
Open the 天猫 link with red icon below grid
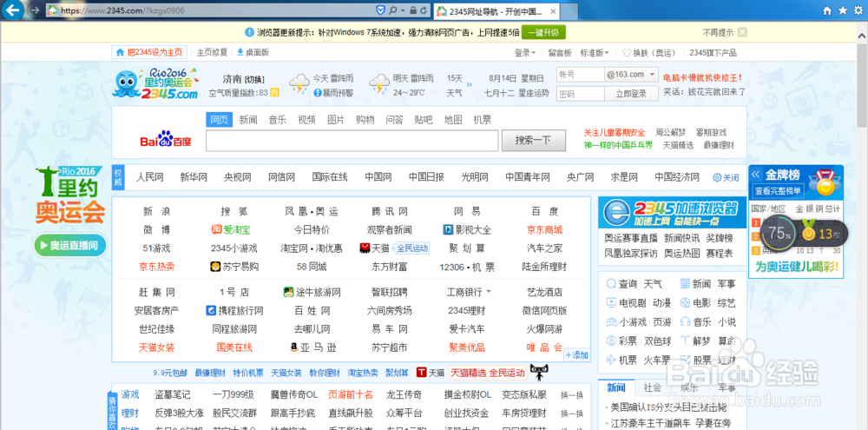coord(431,373)
